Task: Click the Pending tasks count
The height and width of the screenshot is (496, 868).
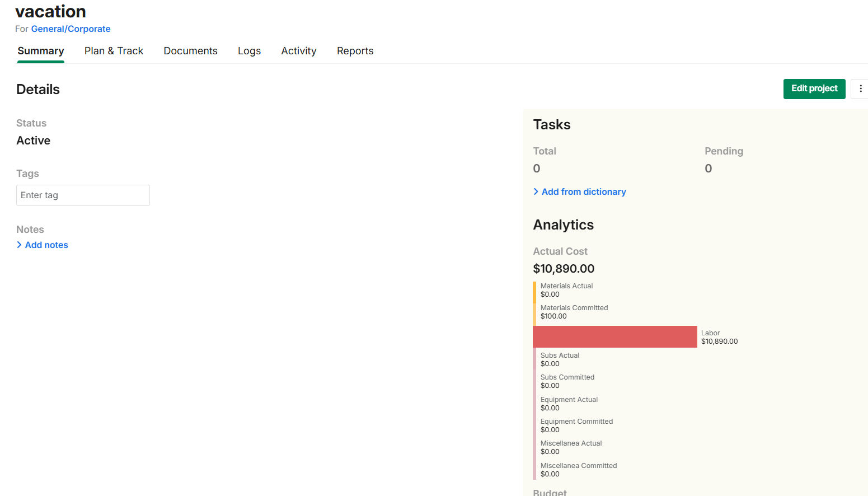Action: pos(708,169)
